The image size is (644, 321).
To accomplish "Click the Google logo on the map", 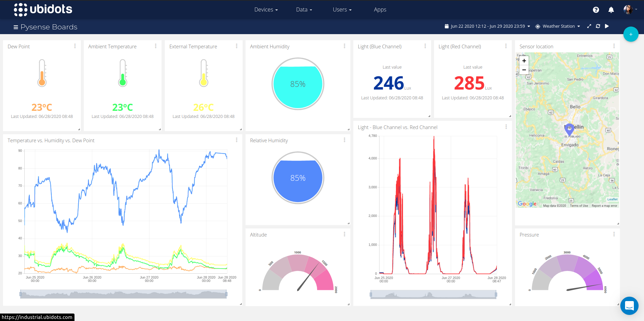I will tap(527, 204).
